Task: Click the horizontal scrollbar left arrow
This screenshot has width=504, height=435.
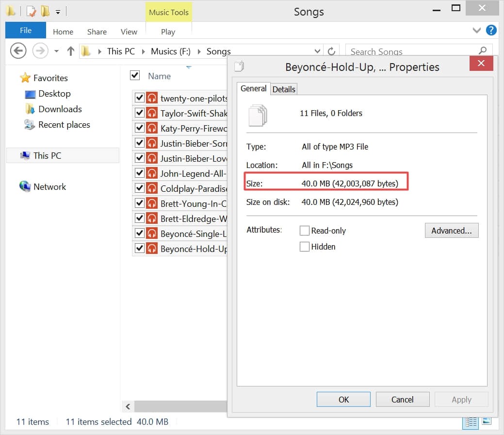Action: (128, 406)
